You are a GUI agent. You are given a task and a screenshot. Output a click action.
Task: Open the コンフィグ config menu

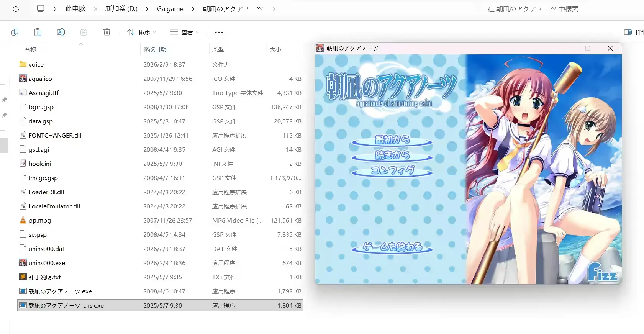pos(392,171)
